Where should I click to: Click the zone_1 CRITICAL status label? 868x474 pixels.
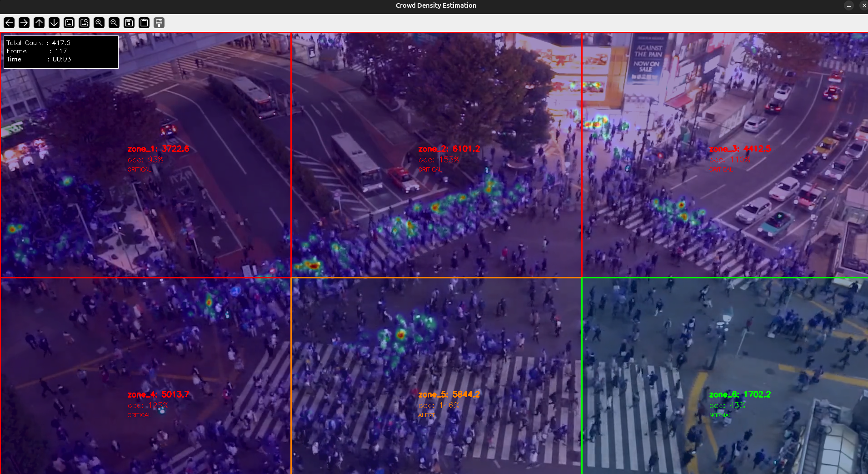(x=139, y=169)
